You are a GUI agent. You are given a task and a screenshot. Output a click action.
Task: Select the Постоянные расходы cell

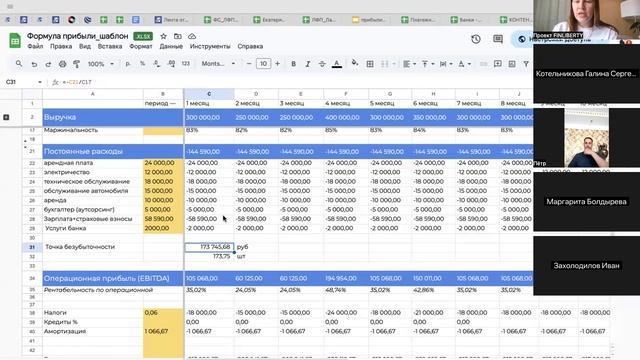[93, 151]
